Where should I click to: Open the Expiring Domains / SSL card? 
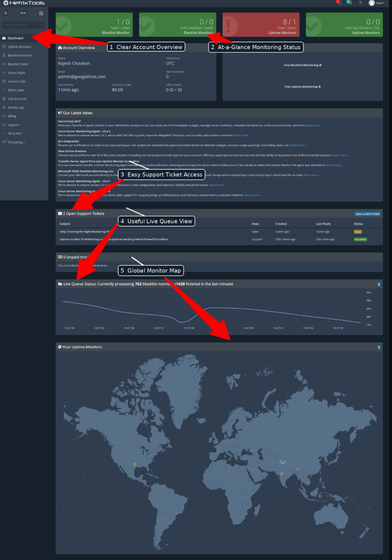point(344,25)
